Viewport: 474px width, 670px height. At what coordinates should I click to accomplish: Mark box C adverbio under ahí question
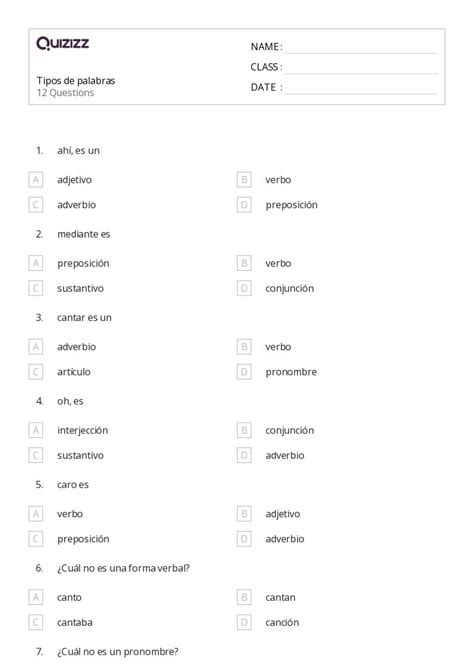36,205
